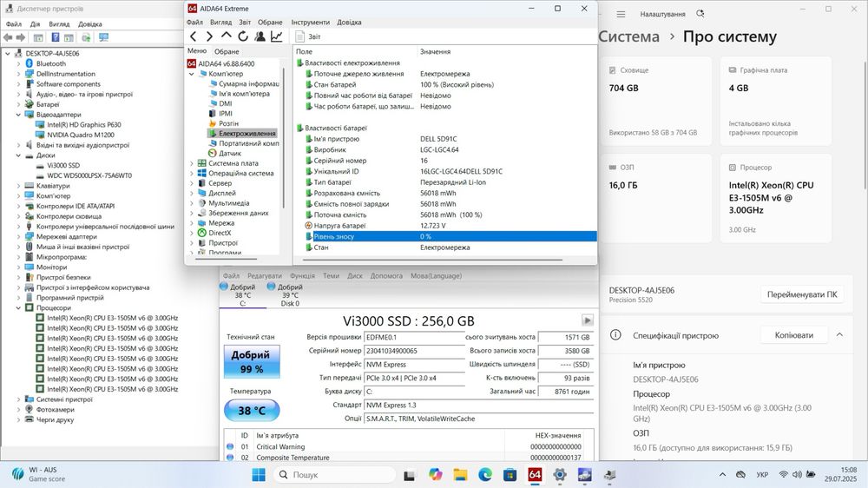Click the Серійний номер field
This screenshot has height=488, width=868.
[414, 351]
